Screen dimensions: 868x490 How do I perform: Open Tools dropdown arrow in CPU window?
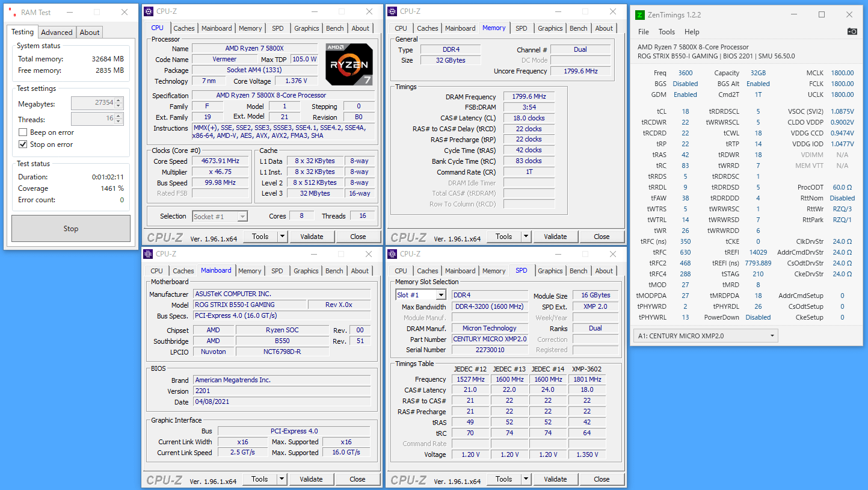click(x=282, y=237)
